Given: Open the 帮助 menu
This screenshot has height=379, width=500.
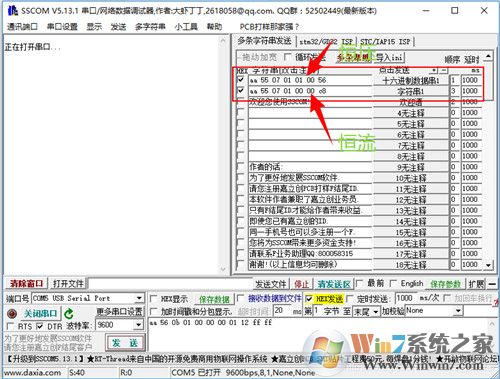Looking at the screenshot, I should pyautogui.click(x=214, y=27).
